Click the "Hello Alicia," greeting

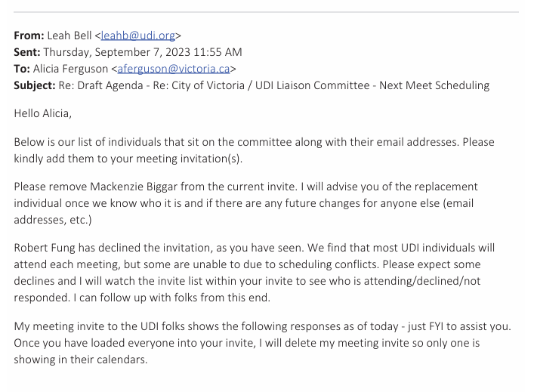pos(46,113)
